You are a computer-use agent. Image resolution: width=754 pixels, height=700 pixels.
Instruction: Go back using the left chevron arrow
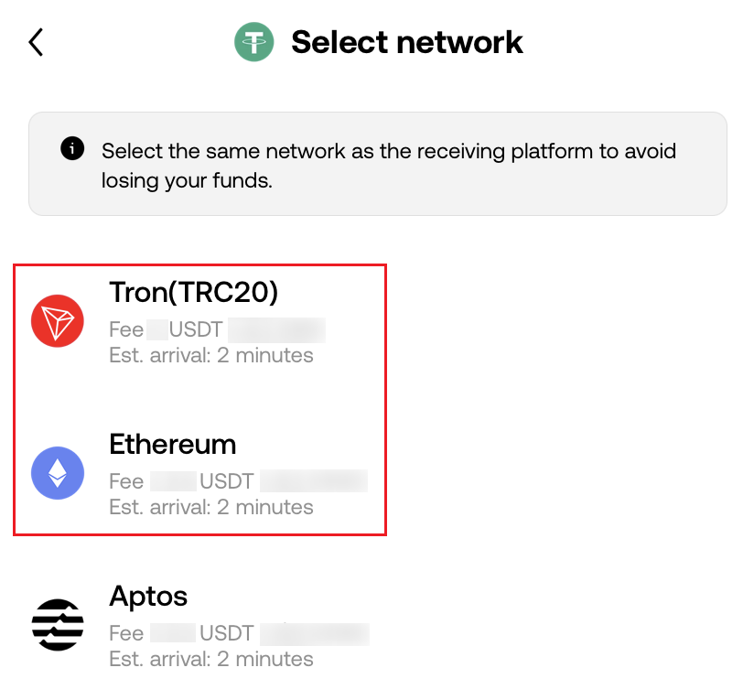tap(37, 42)
